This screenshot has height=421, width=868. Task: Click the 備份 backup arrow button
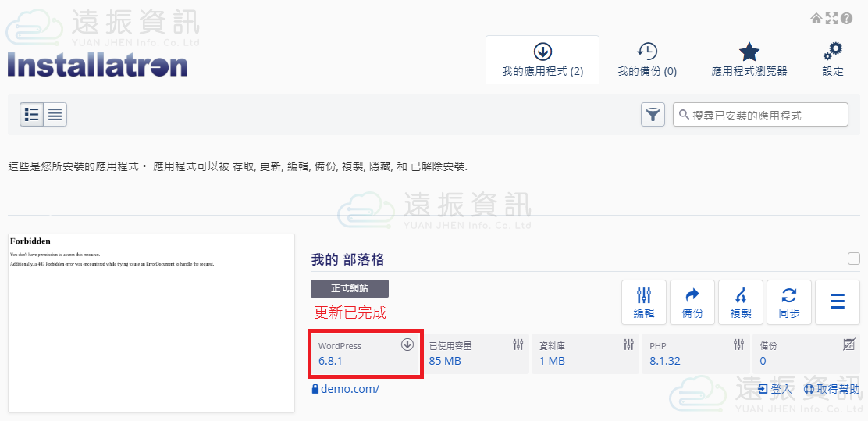[x=692, y=302]
